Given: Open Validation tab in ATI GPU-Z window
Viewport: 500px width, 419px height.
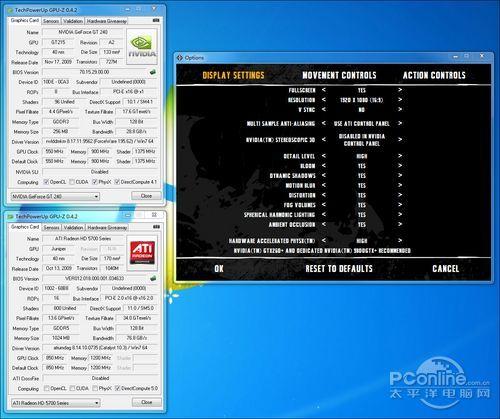Looking at the screenshot, I should coord(73,227).
